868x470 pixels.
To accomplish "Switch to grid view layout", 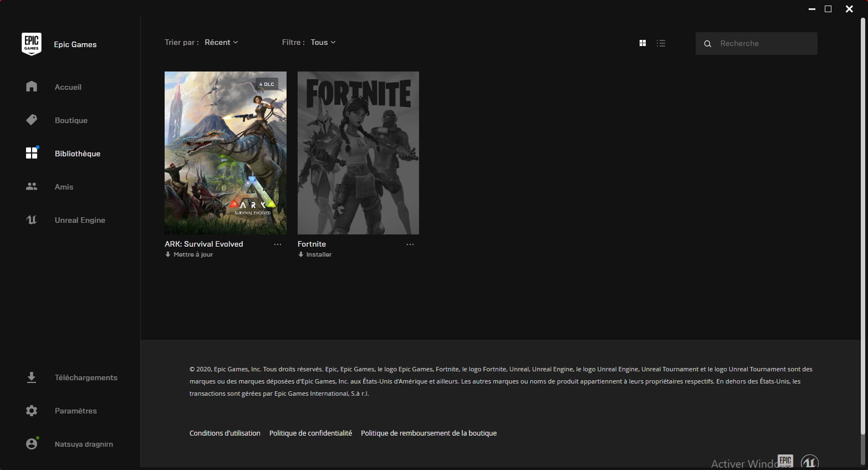I will click(642, 43).
